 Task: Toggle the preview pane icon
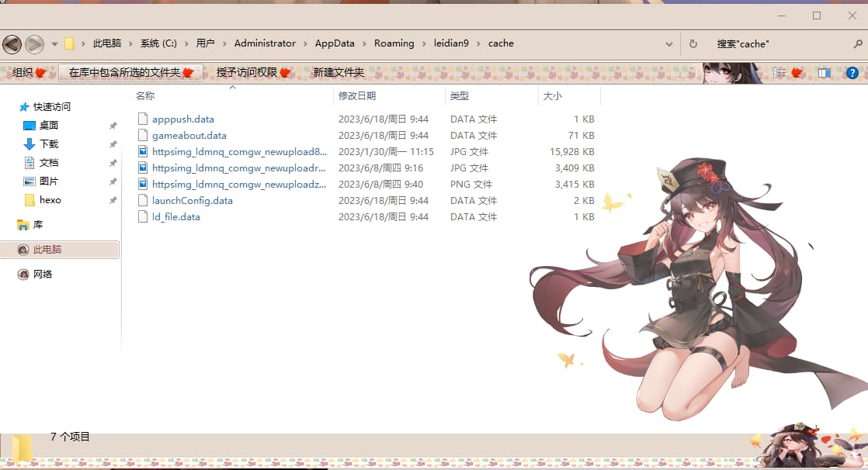[825, 72]
